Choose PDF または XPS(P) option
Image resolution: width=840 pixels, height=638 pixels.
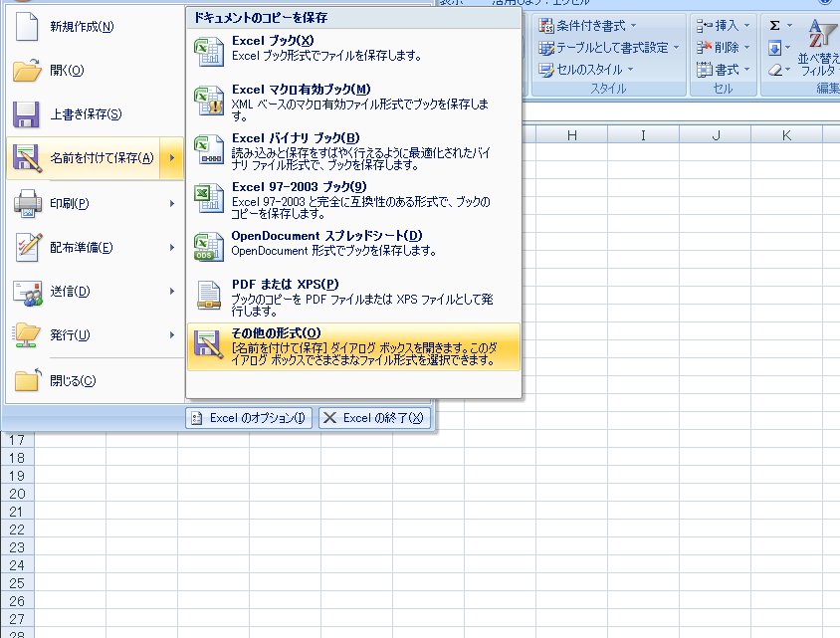click(x=353, y=296)
